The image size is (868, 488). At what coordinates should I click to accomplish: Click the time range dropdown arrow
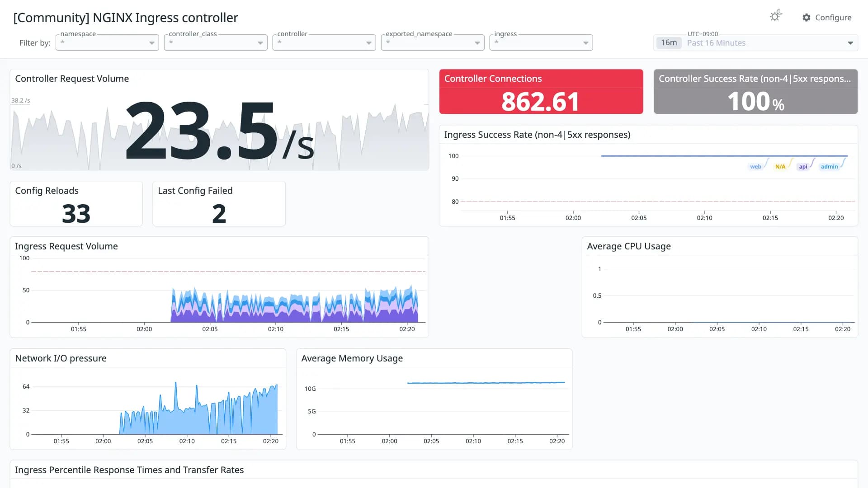pyautogui.click(x=850, y=43)
